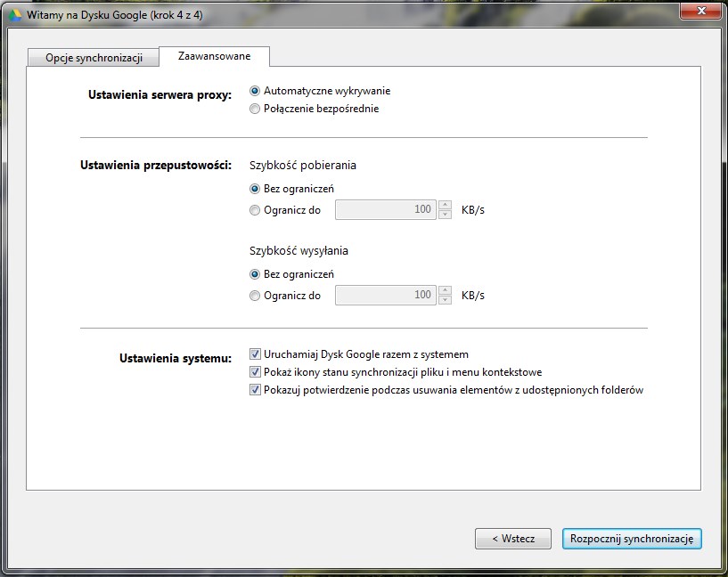Click download speed limit KB/s field

click(385, 209)
